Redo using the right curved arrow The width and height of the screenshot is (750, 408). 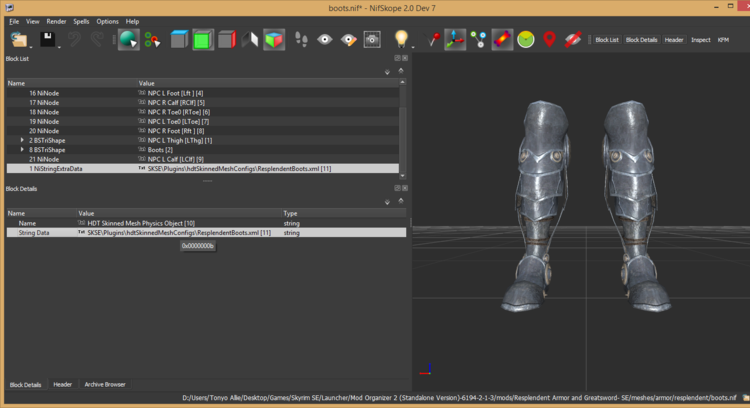[x=97, y=39]
